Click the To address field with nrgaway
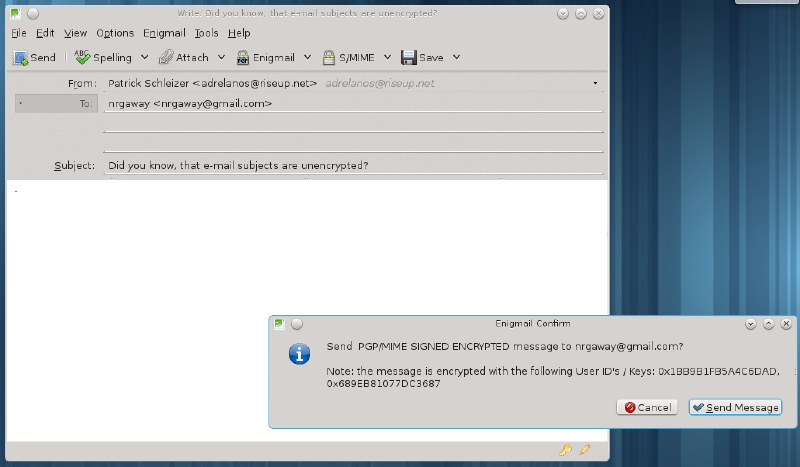This screenshot has height=467, width=800. tap(353, 104)
